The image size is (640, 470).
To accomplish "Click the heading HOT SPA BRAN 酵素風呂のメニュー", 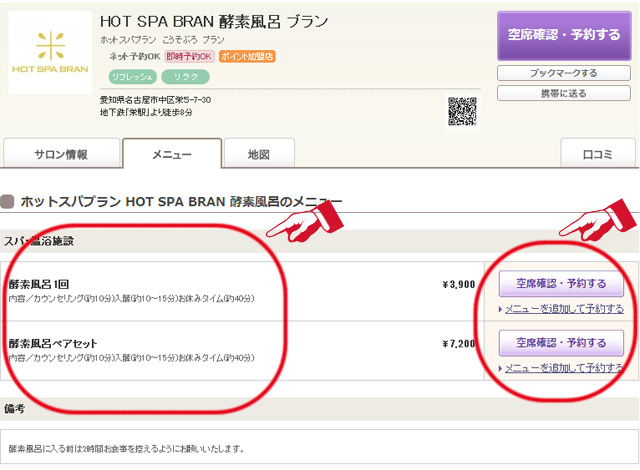I will [x=181, y=202].
